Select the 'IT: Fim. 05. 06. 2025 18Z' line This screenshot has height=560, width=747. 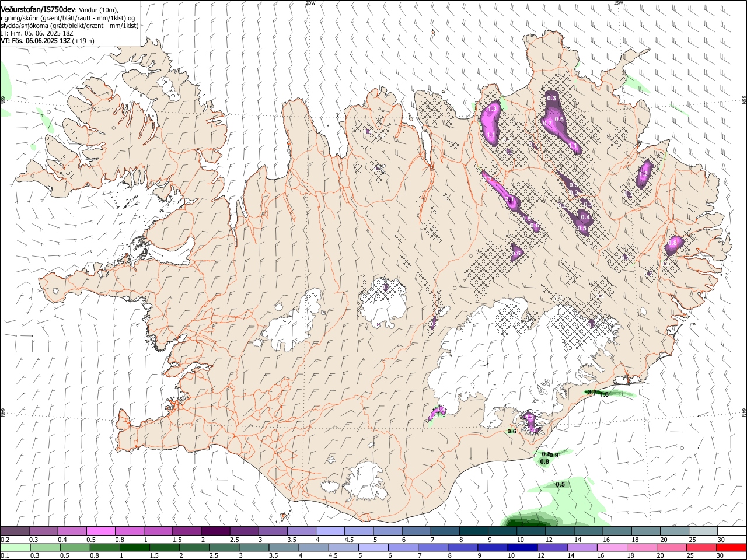click(36, 33)
